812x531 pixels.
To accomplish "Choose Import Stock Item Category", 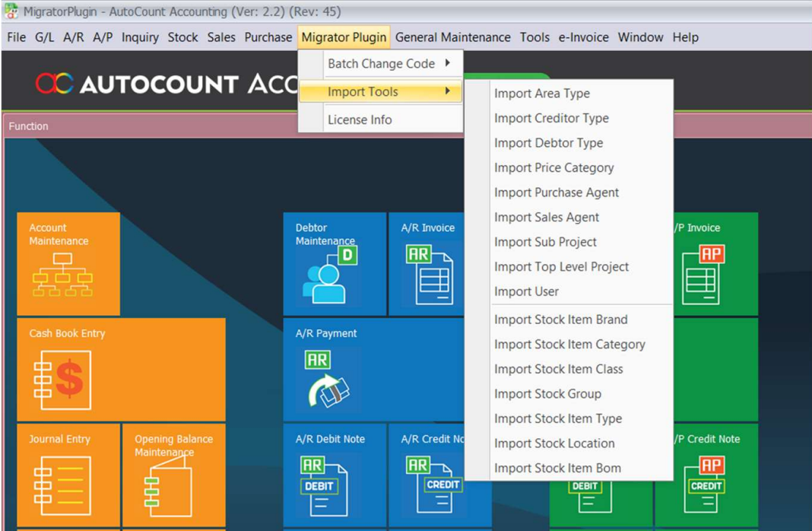I will coord(569,345).
